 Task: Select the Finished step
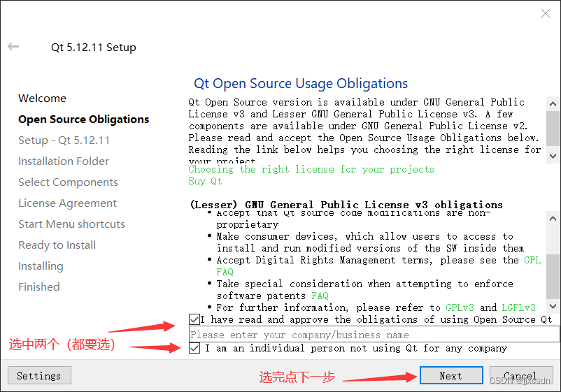coord(39,287)
